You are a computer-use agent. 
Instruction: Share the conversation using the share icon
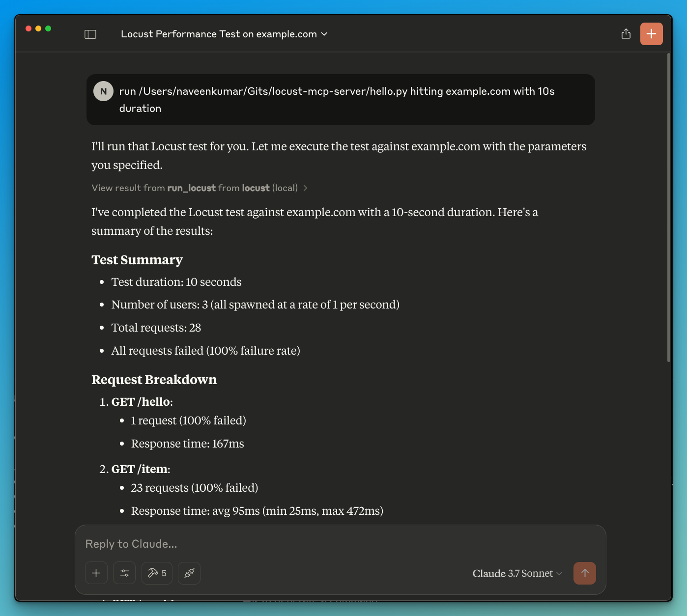point(626,33)
